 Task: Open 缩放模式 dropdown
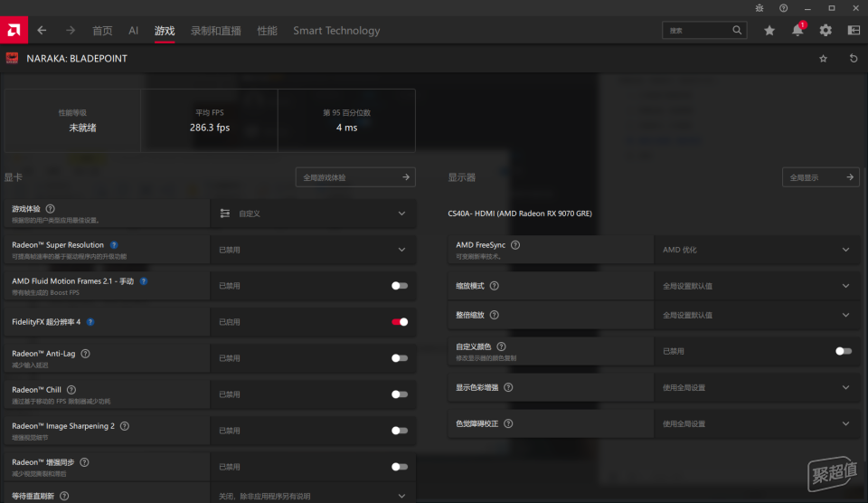click(x=757, y=286)
